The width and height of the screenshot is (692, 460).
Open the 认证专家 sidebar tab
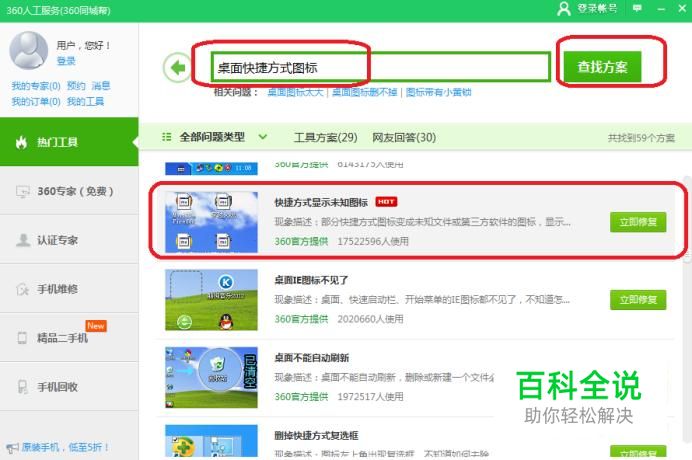pyautogui.click(x=69, y=240)
